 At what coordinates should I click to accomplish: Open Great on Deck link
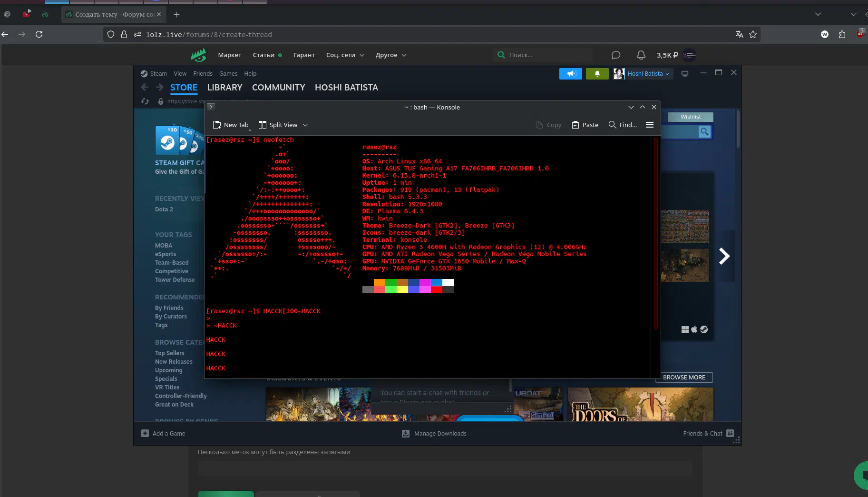[x=174, y=405]
